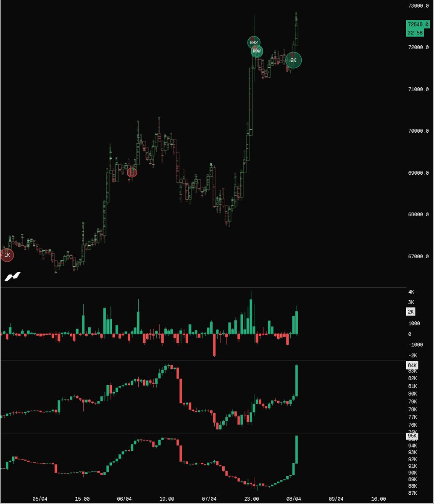The width and height of the screenshot is (434, 504).
Task: Click the 79K axis label
Action: tap(412, 402)
